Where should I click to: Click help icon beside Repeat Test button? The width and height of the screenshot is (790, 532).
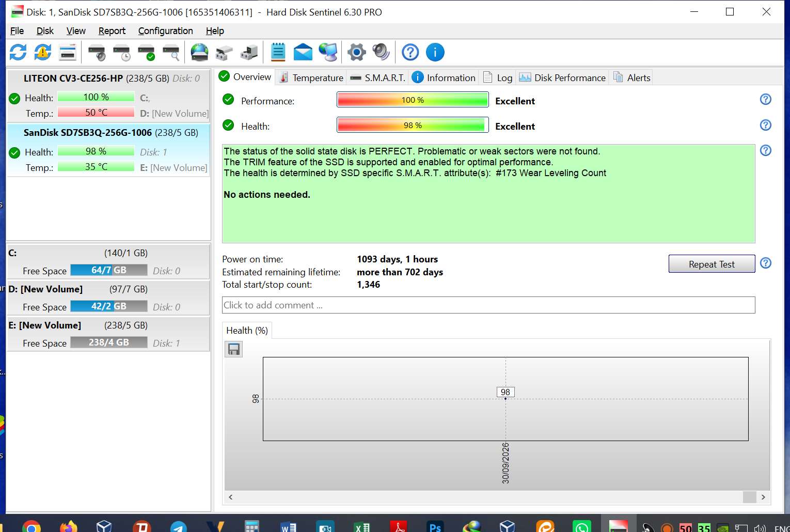click(766, 263)
